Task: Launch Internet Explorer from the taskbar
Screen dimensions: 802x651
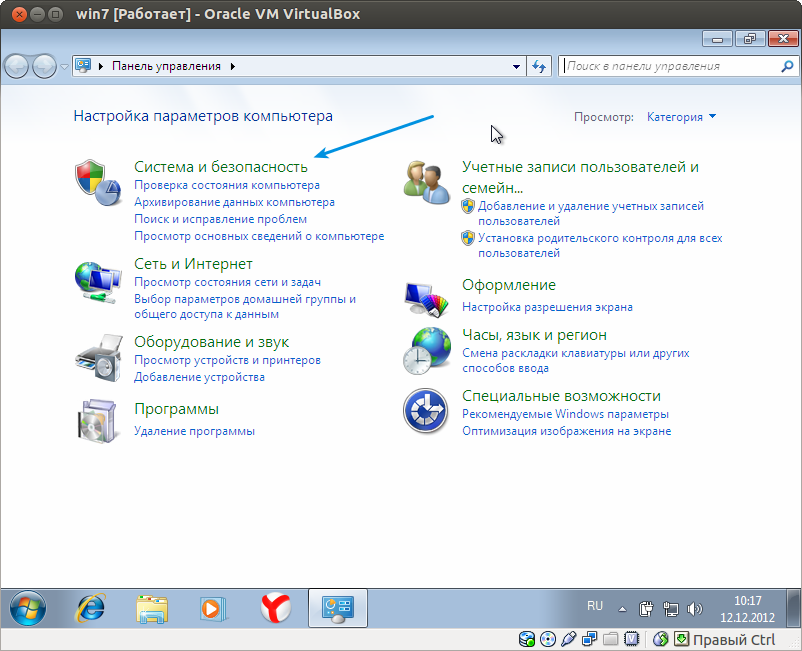Action: [91, 608]
